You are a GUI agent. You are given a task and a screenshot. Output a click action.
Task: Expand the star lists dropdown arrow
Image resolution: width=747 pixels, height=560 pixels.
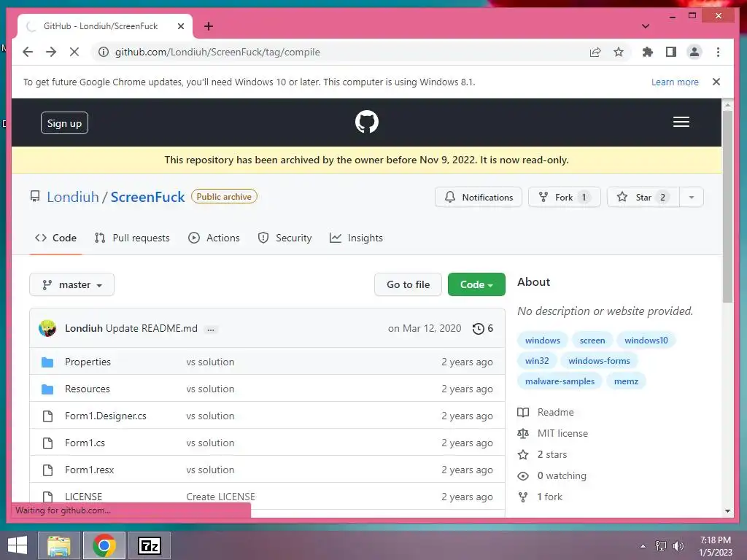pos(692,197)
